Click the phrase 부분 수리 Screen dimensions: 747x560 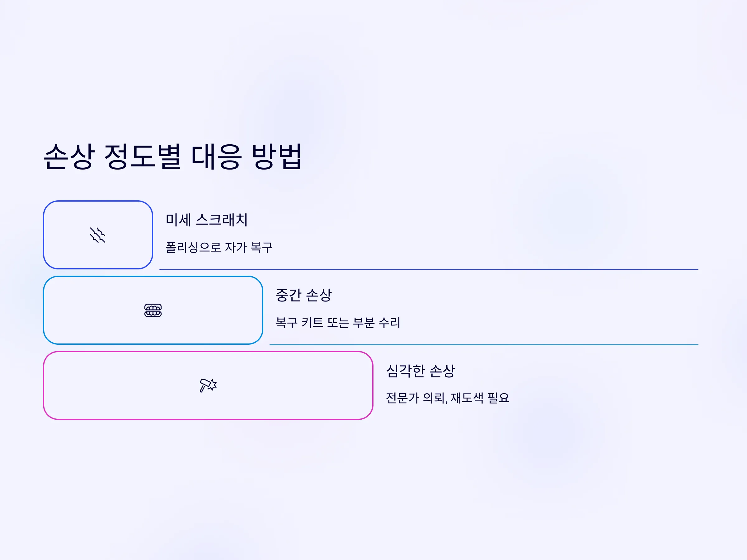click(x=376, y=322)
